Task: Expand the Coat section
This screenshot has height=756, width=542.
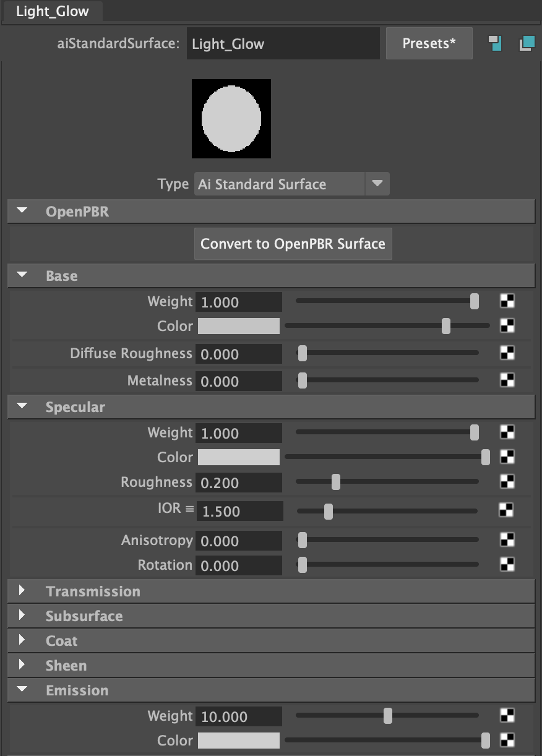Action: point(23,640)
